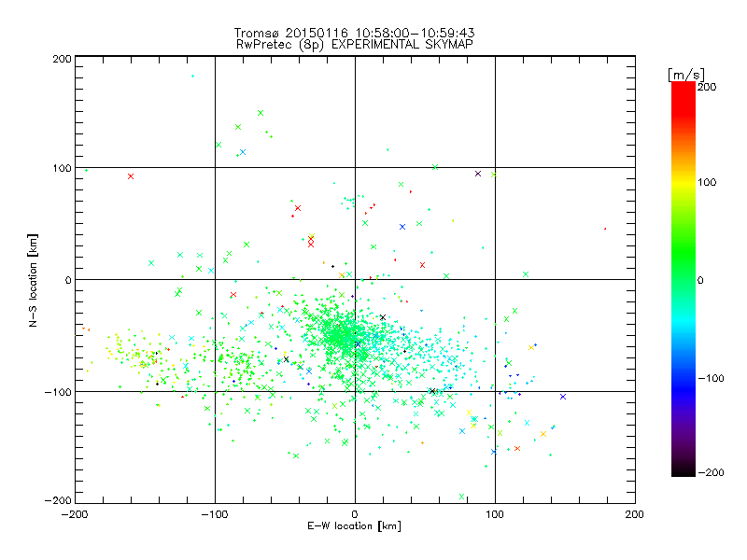The height and width of the screenshot is (560, 747).
Task: Click the y-axis tick label '0'
Action: click(67, 280)
